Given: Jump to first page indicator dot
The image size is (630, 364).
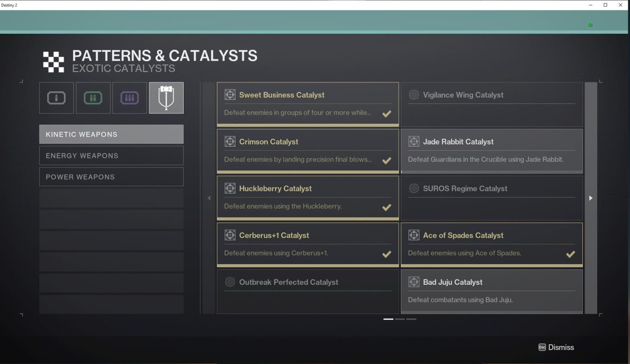Looking at the screenshot, I should [x=388, y=319].
